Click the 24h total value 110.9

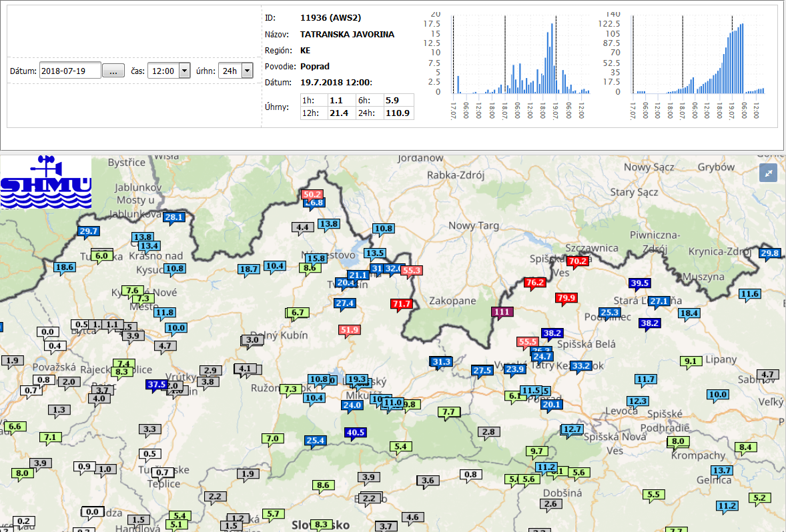point(398,113)
